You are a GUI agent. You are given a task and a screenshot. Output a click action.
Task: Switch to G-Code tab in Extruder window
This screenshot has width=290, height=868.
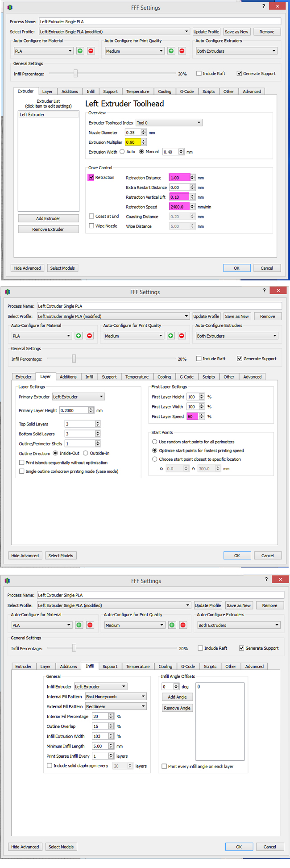point(186,92)
